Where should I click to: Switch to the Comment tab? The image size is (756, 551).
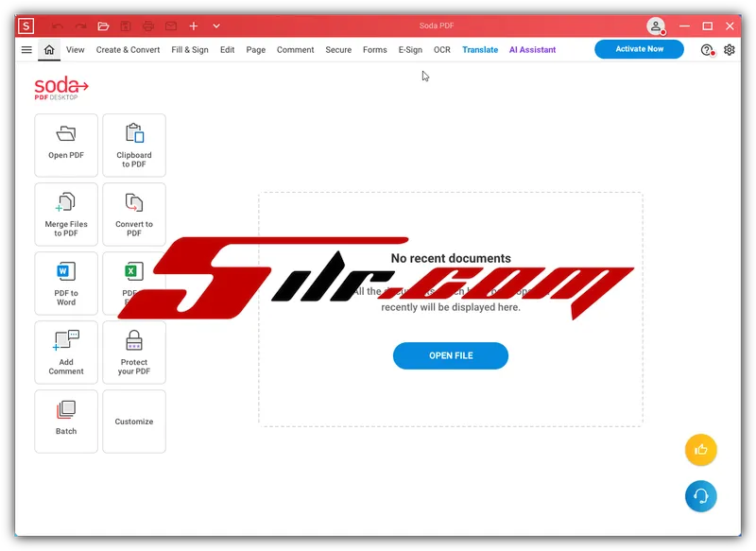295,50
